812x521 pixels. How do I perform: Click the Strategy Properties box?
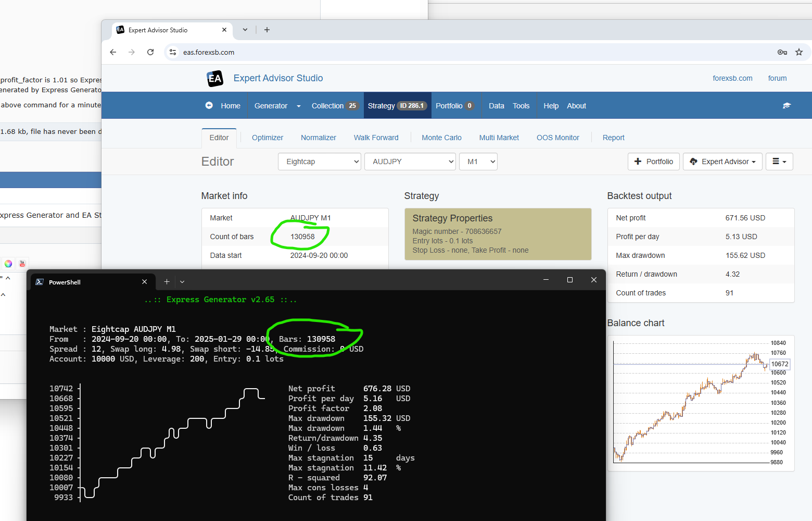point(498,234)
